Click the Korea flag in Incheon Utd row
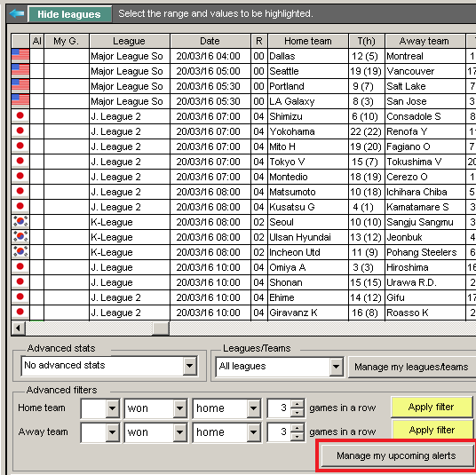The width and height of the screenshot is (476, 475). coord(20,252)
